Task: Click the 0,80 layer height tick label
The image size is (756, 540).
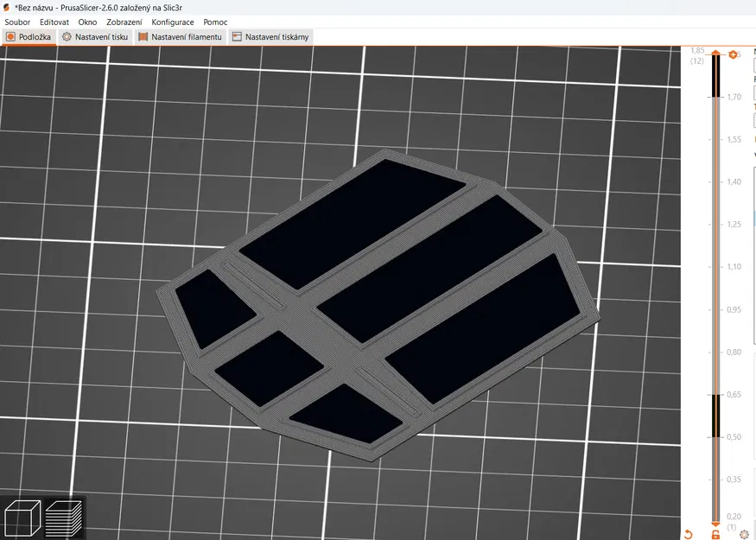Action: click(x=734, y=352)
